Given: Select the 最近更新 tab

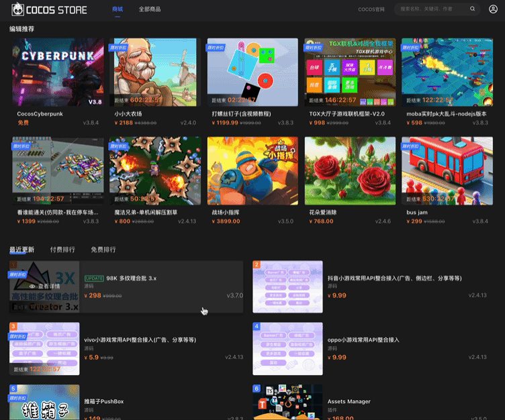Looking at the screenshot, I should point(21,250).
